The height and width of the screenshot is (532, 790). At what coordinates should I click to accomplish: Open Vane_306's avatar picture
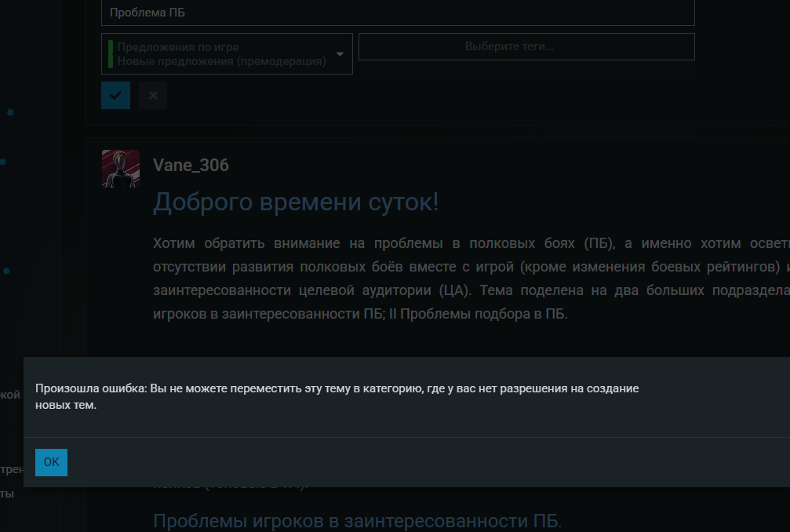point(121,169)
